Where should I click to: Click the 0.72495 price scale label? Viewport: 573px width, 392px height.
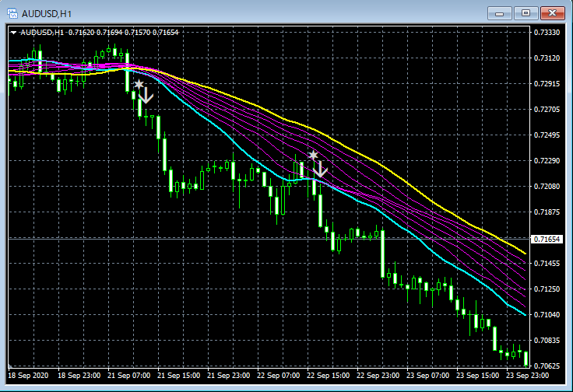(x=547, y=135)
